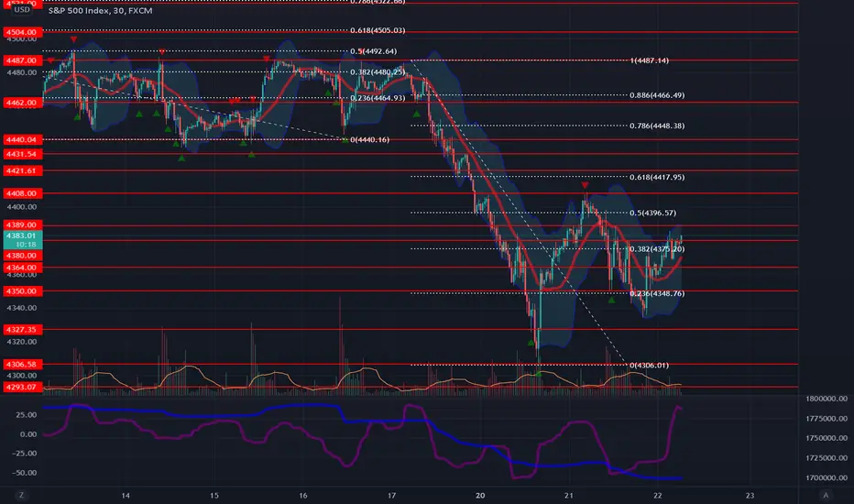Click the green buy arrow below 0.236(4348.76) line
Screen dimensions: 854x504
[611, 301]
